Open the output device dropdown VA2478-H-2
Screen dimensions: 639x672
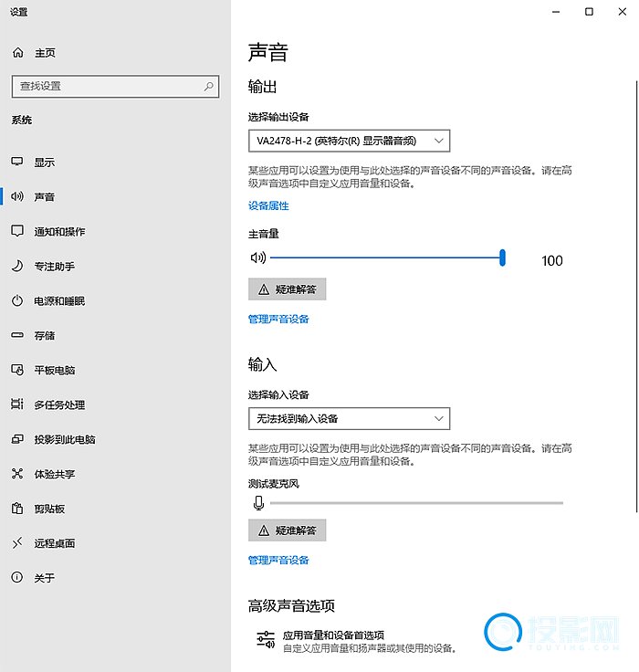pyautogui.click(x=349, y=141)
